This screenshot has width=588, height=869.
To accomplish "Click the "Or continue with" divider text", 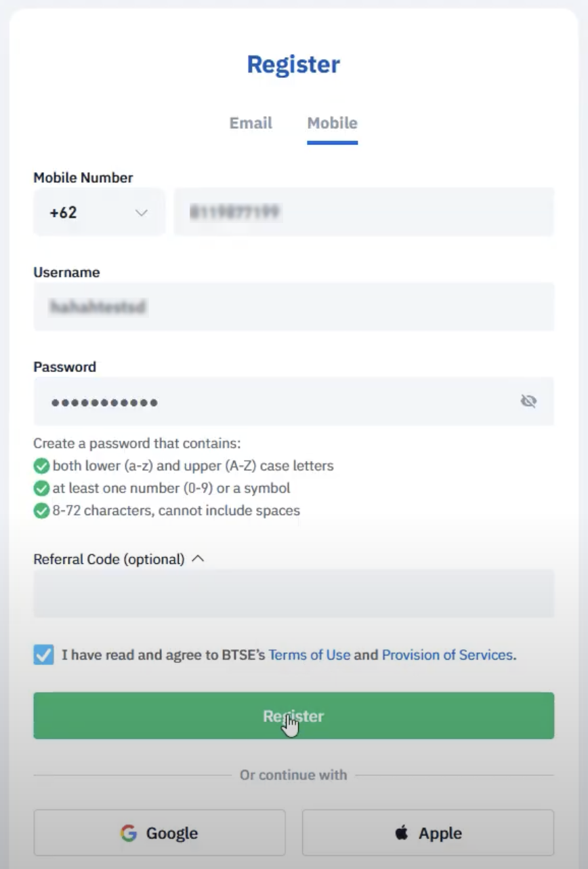I will [293, 775].
